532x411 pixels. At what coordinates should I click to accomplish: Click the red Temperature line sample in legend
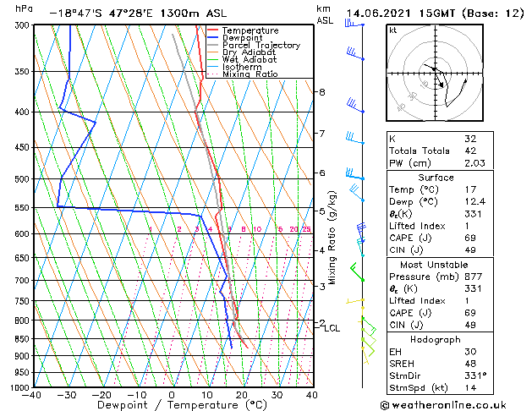pos(213,30)
